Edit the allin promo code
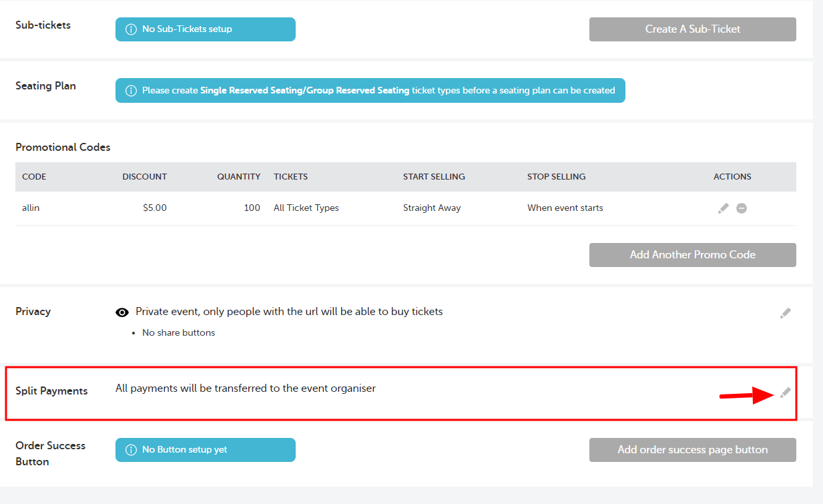Image resolution: width=823 pixels, height=504 pixels. [724, 208]
